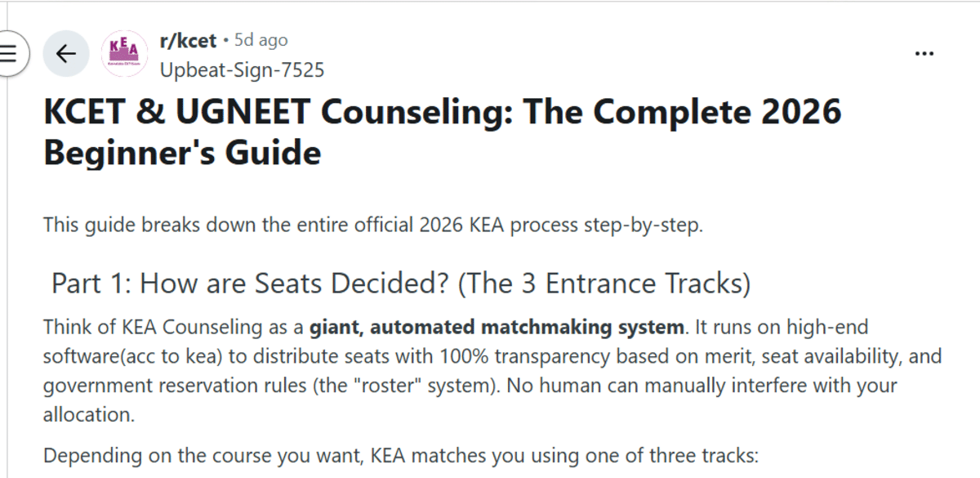The image size is (980, 478).
Task: Click the bold 'giant, automated matchmaking system' text
Action: [497, 328]
